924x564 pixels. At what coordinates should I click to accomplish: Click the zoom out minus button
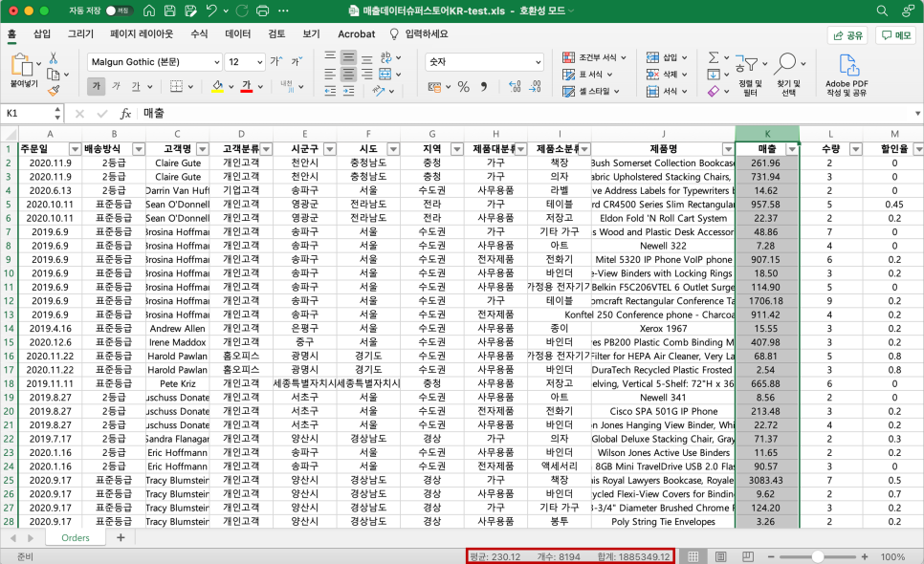coord(771,556)
